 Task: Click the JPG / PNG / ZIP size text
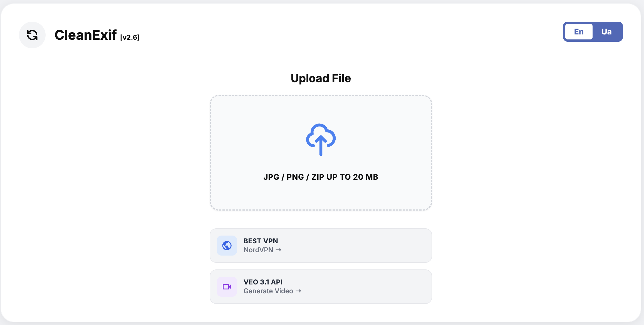321,177
